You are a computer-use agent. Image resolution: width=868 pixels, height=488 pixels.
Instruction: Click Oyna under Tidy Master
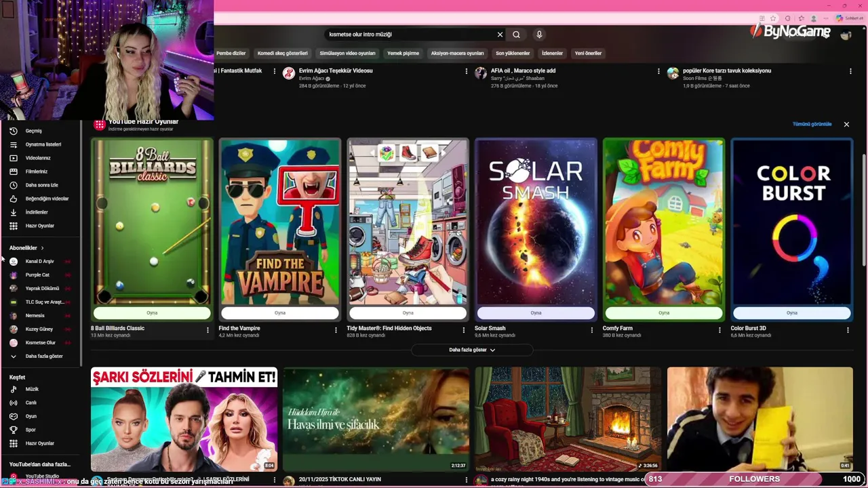(408, 313)
